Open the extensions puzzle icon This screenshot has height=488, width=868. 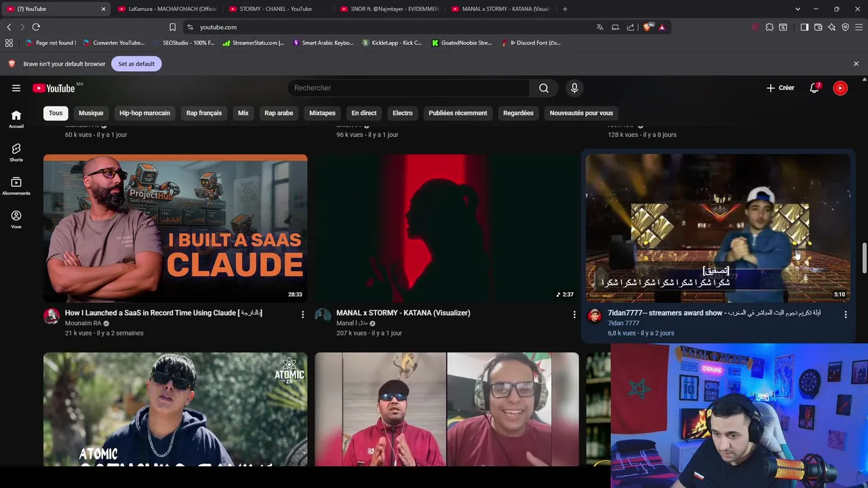click(770, 27)
